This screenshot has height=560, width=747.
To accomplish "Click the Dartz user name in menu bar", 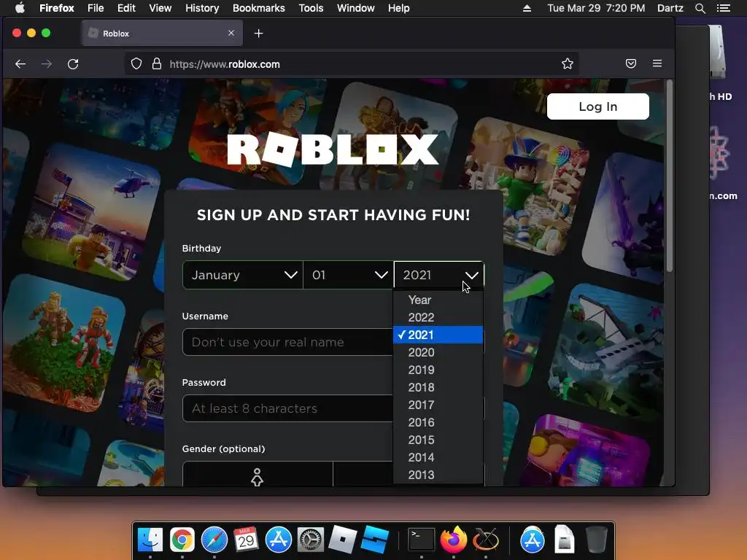I will tap(670, 8).
